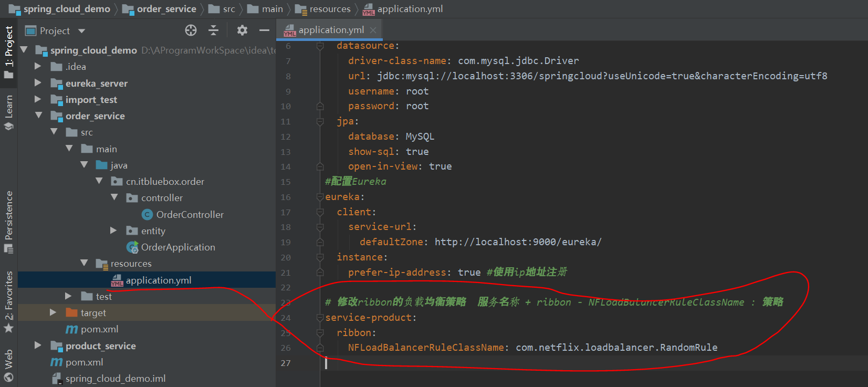Click the OrderController class icon
Viewport: 868px width, 387px height.
click(x=148, y=214)
